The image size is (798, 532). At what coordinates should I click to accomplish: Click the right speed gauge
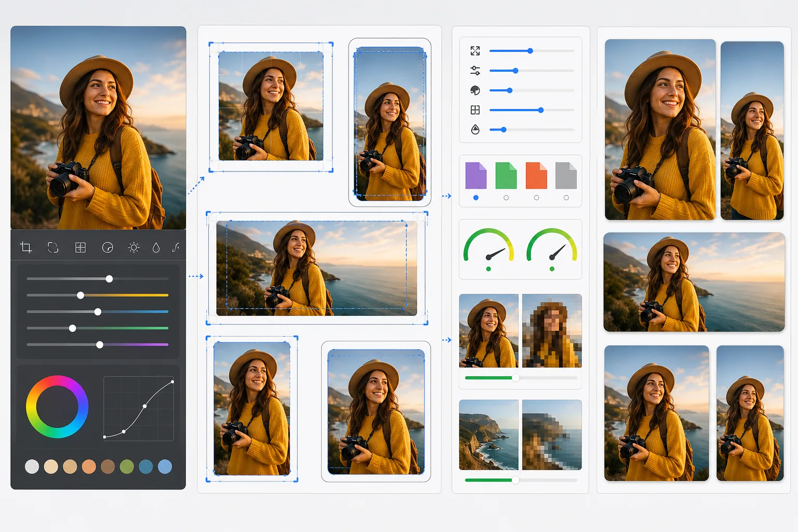[x=552, y=245]
